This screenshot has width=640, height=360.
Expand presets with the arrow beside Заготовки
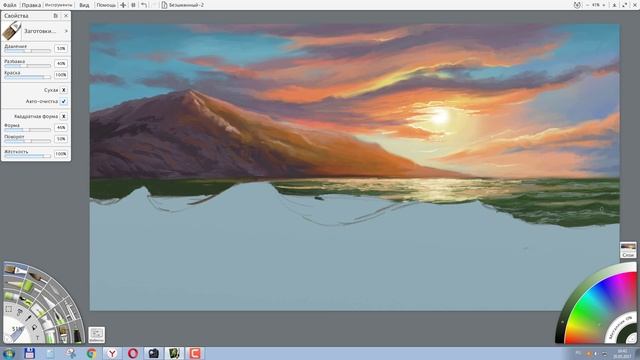pyautogui.click(x=66, y=31)
